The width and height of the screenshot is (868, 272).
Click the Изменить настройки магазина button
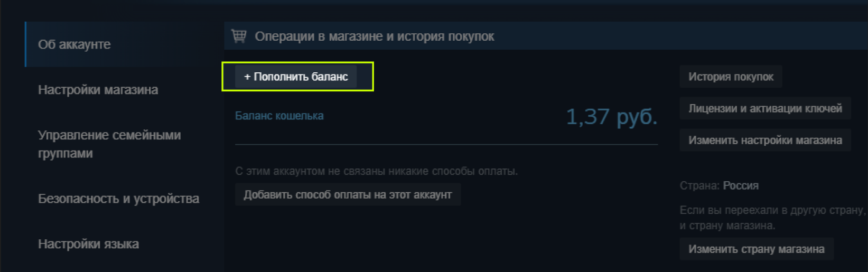765,140
